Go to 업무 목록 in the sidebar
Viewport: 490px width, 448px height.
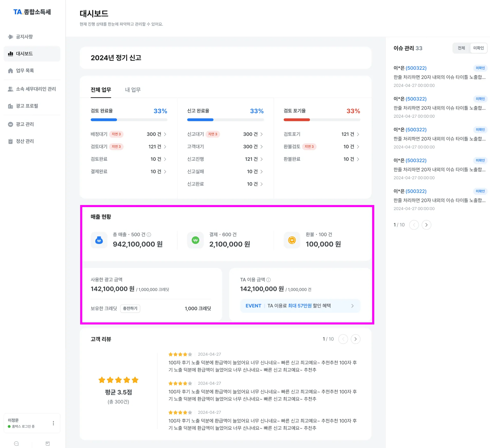[32, 71]
